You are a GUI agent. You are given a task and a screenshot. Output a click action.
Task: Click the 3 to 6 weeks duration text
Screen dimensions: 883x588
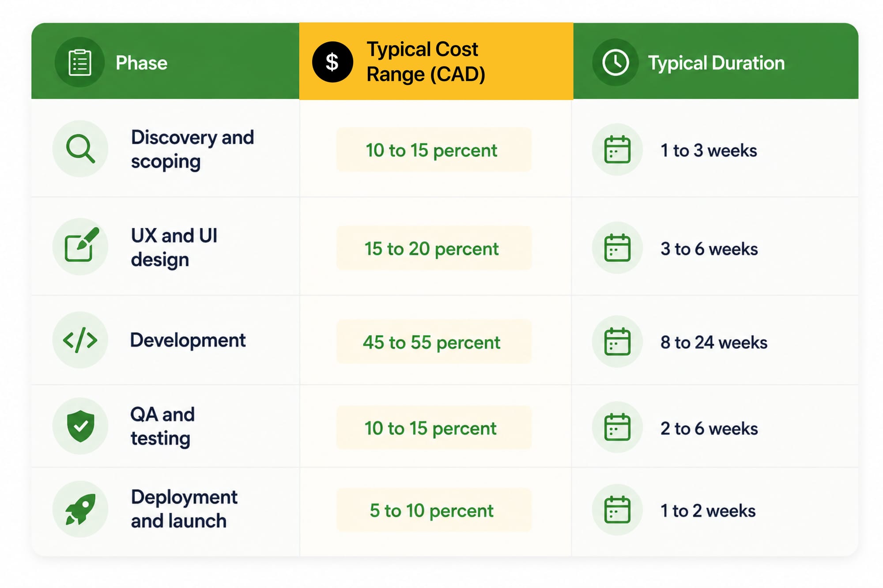[x=709, y=249]
